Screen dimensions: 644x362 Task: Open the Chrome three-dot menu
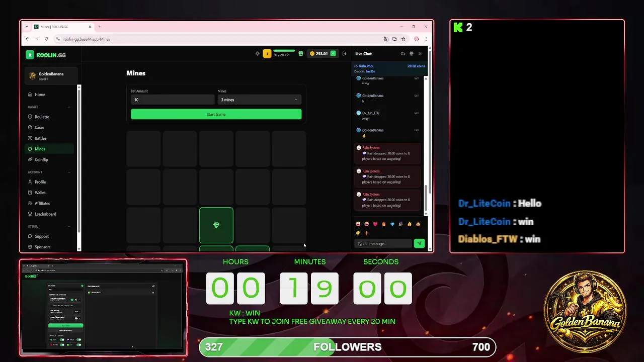click(426, 39)
